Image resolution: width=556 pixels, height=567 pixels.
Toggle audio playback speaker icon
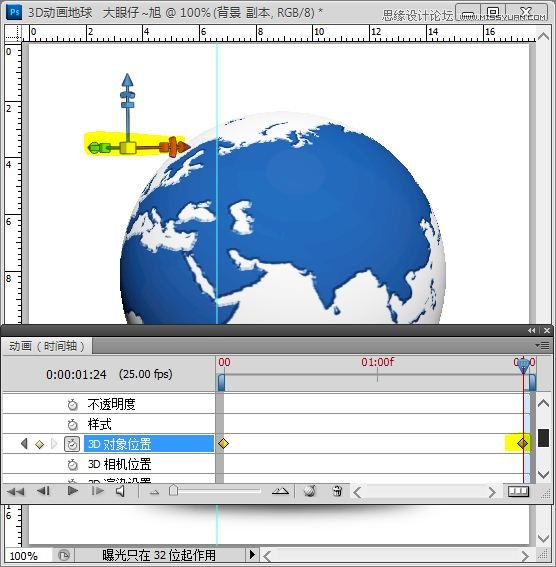(x=120, y=491)
